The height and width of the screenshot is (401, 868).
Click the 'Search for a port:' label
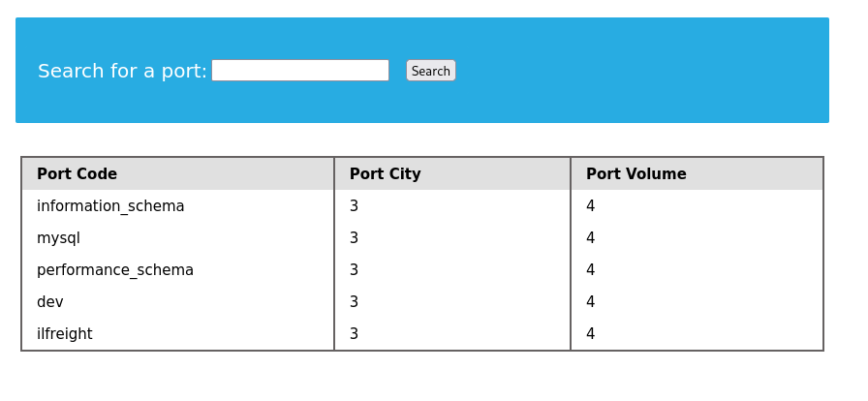pos(122,71)
